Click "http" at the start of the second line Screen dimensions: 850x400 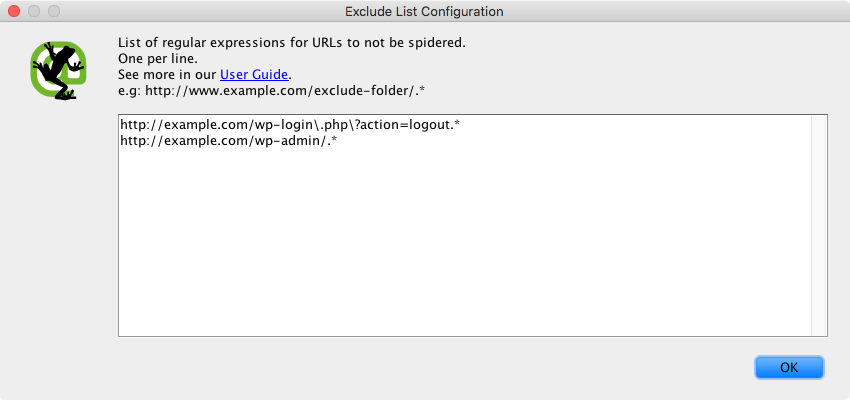pyautogui.click(x=131, y=141)
